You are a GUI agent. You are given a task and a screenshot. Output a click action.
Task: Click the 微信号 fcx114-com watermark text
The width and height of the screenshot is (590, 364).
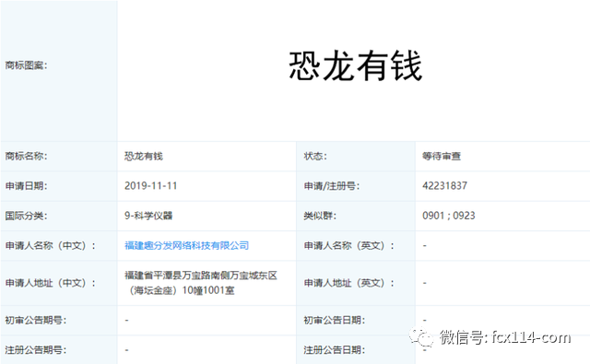pyautogui.click(x=505, y=337)
